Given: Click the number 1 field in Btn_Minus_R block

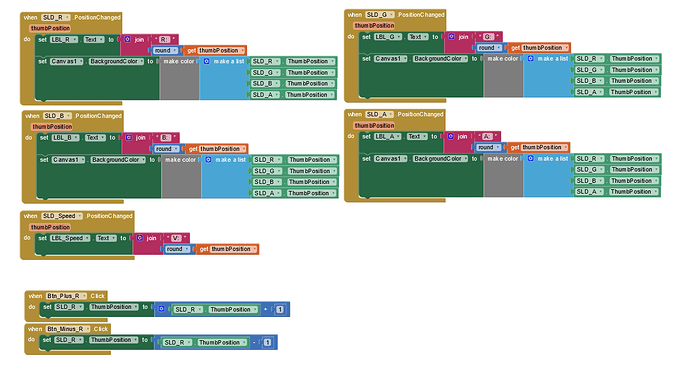Looking at the screenshot, I should pos(268,343).
